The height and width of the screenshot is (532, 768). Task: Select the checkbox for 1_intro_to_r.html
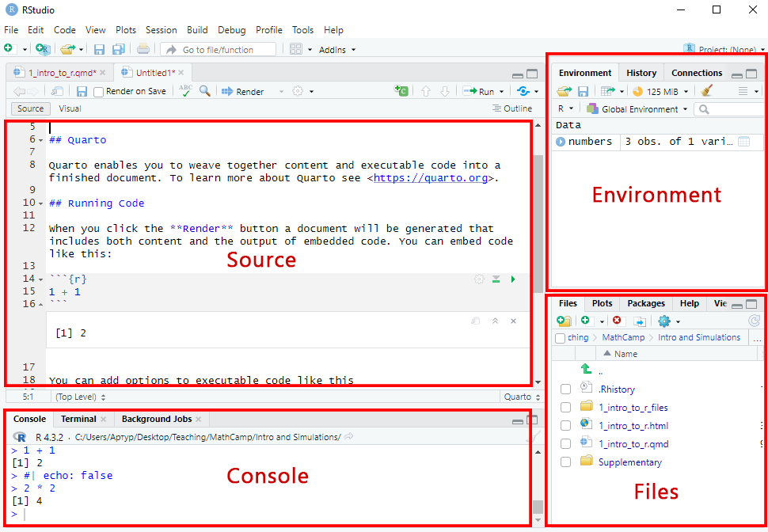click(566, 425)
